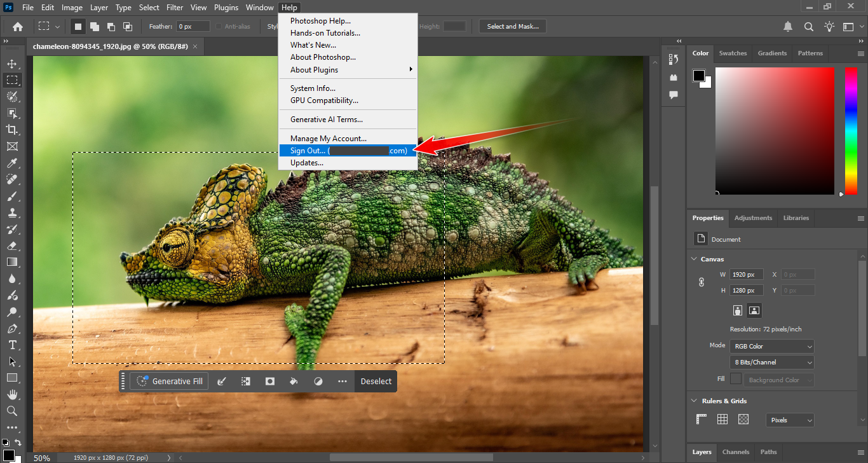Select the Eraser tool
This screenshot has width=868, height=463.
pos(11,245)
